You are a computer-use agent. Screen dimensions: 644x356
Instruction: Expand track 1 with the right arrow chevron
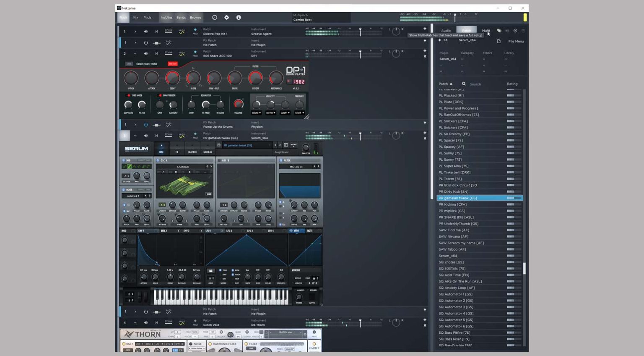[135, 31]
